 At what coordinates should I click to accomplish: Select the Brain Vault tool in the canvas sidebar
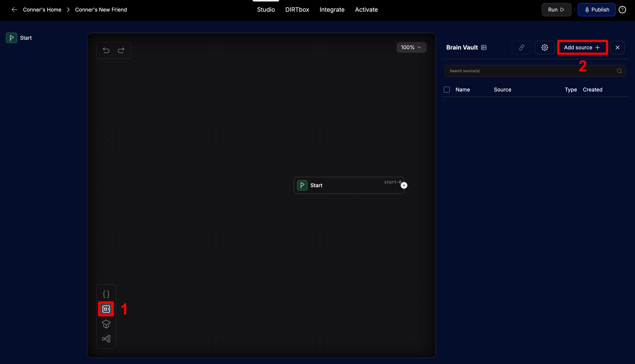click(106, 309)
